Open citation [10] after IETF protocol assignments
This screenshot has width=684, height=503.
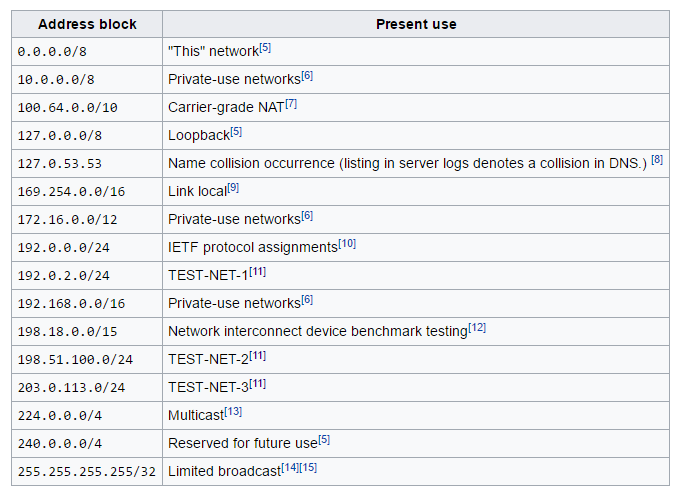coord(347,243)
